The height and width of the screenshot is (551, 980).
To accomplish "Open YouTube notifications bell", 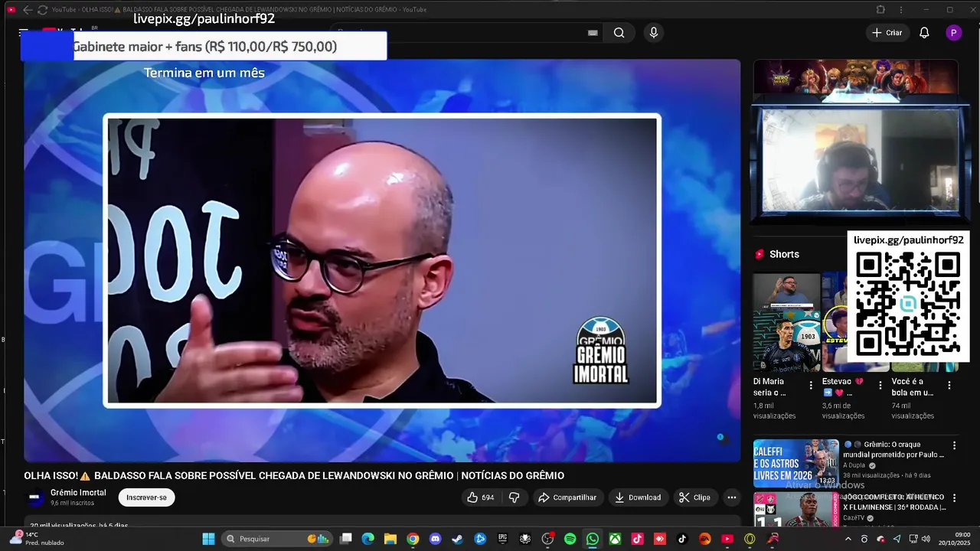I will [x=924, y=33].
